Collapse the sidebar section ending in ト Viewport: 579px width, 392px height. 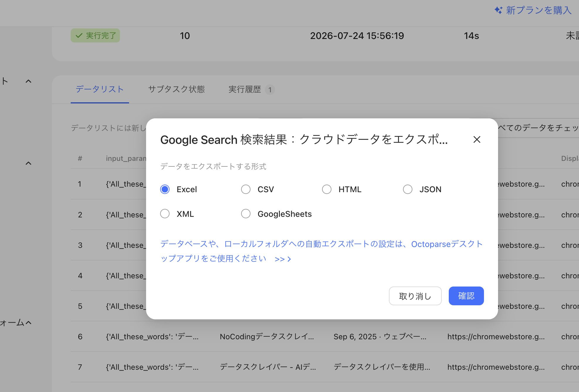point(28,81)
